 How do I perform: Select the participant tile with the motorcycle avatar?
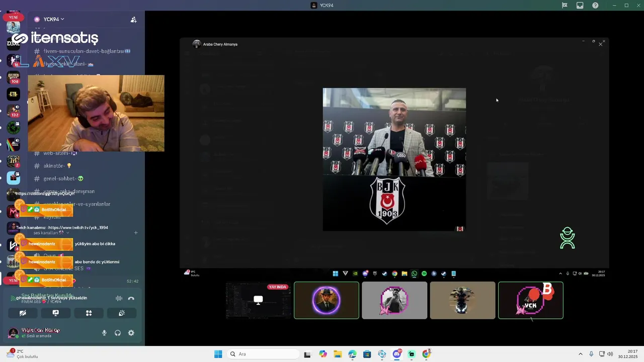pos(462,300)
